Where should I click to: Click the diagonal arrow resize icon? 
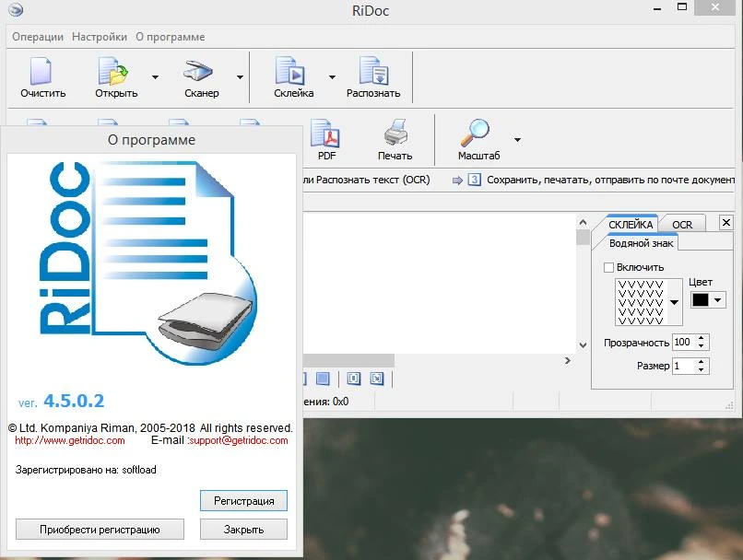[377, 379]
